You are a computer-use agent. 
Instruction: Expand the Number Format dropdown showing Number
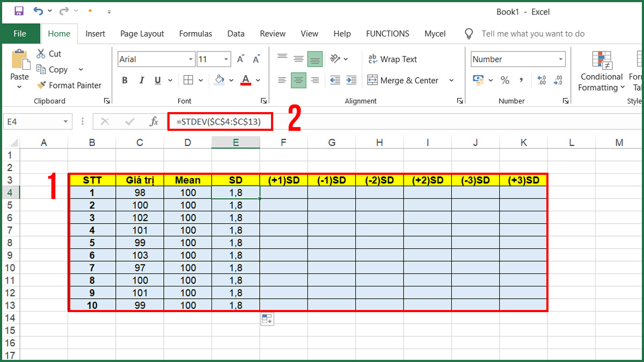(561, 58)
